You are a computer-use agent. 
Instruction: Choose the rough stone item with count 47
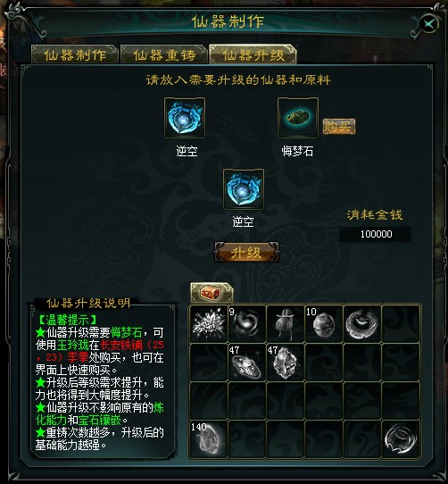pyautogui.click(x=285, y=362)
